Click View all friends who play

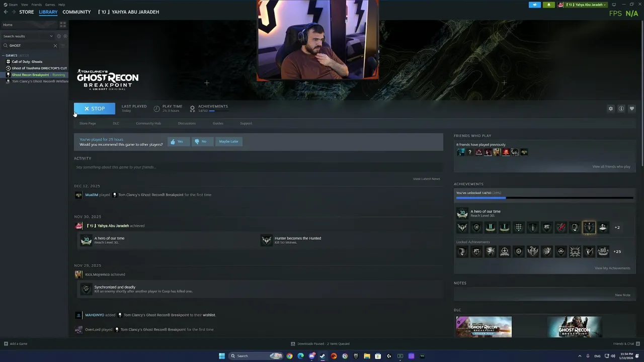[x=611, y=167]
